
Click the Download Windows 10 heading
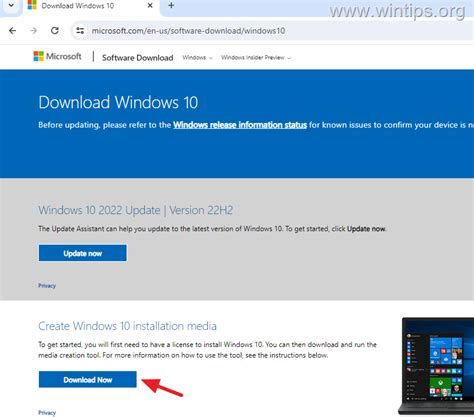118,102
